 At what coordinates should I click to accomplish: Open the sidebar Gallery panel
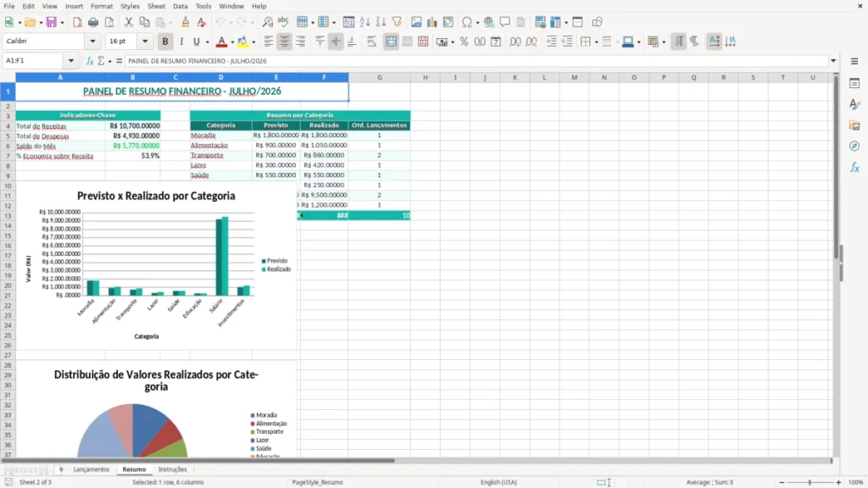[854, 125]
